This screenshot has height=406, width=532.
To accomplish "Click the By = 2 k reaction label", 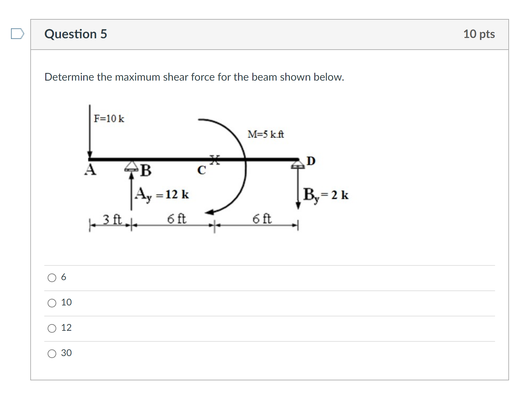I will tap(325, 195).
